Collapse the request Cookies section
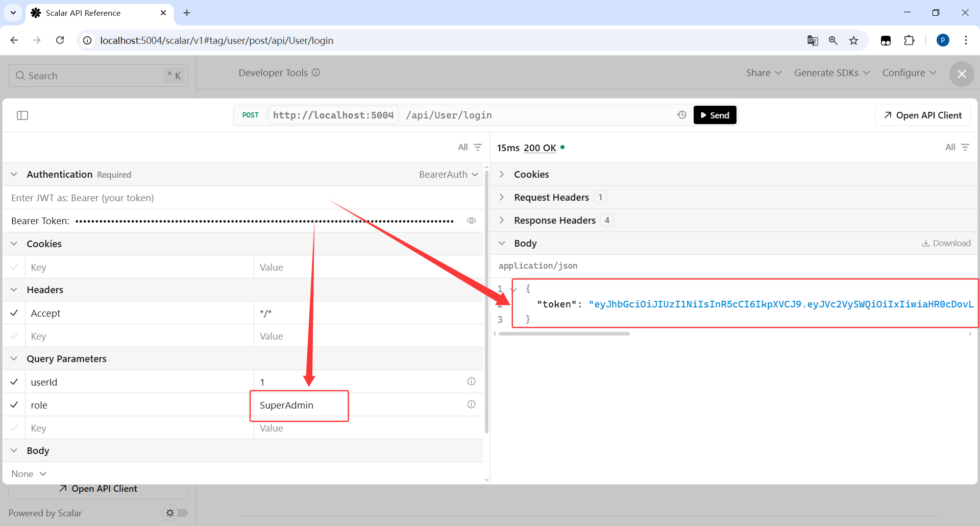This screenshot has width=980, height=526. (x=14, y=244)
